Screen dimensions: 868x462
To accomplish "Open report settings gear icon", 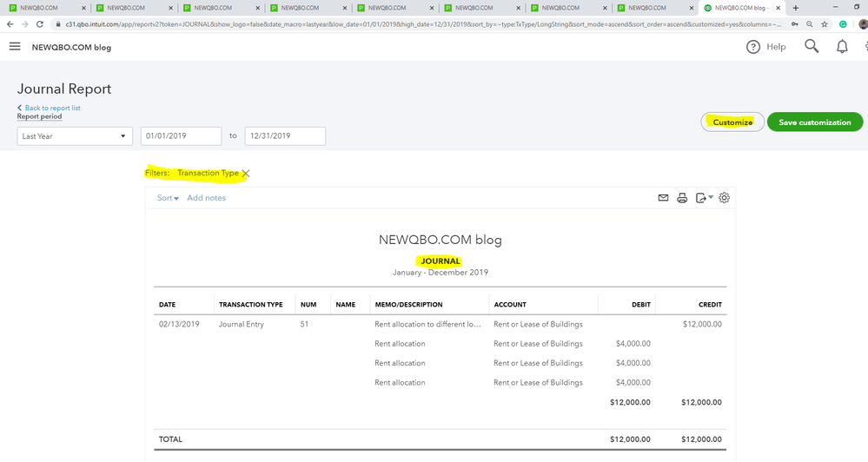I will click(x=724, y=197).
